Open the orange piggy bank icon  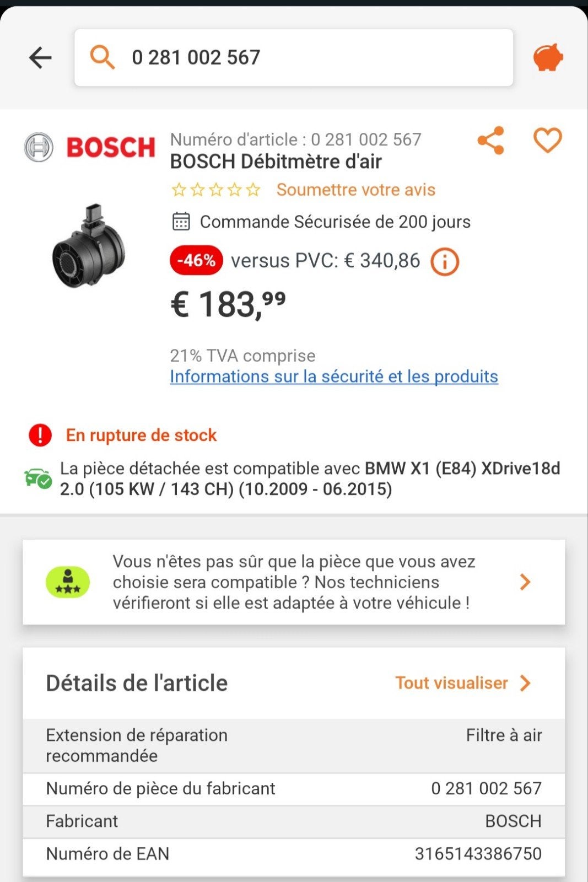548,57
